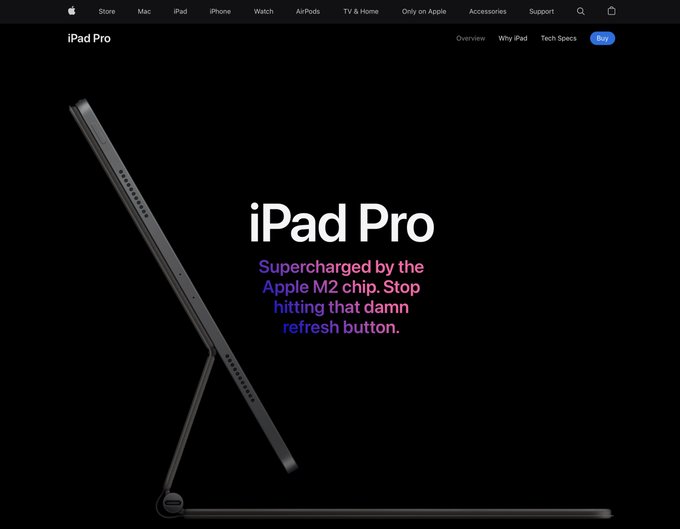Select Only on Apple

pos(424,11)
